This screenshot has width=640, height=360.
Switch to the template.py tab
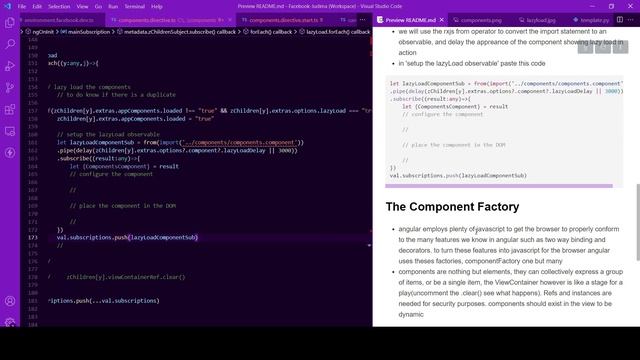pos(591,20)
